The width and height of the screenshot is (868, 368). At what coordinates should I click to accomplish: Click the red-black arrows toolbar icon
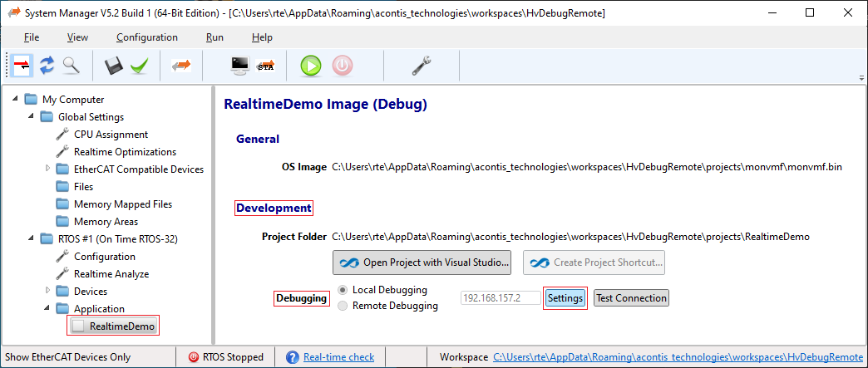[22, 66]
